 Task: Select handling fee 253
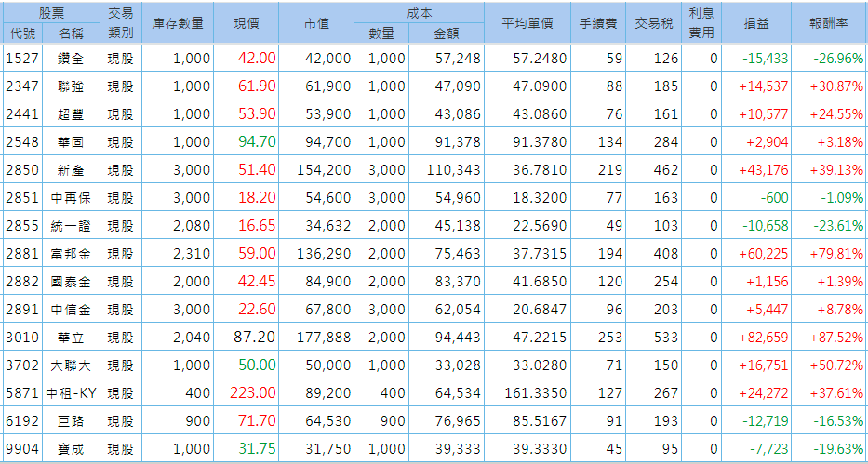point(610,338)
